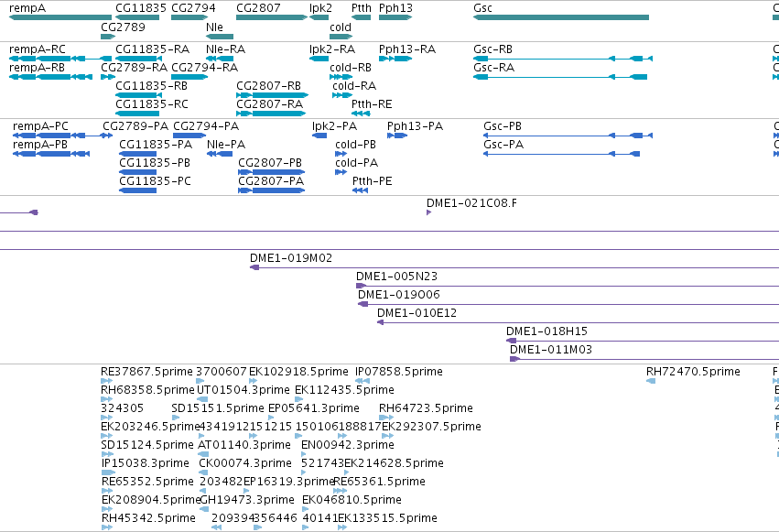The image size is (779, 532).
Task: Click the RH45342.5prime EST
Action: point(107,527)
